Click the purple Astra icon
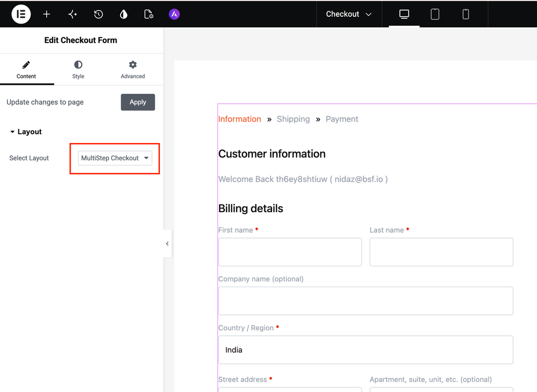537x392 pixels. pyautogui.click(x=174, y=14)
